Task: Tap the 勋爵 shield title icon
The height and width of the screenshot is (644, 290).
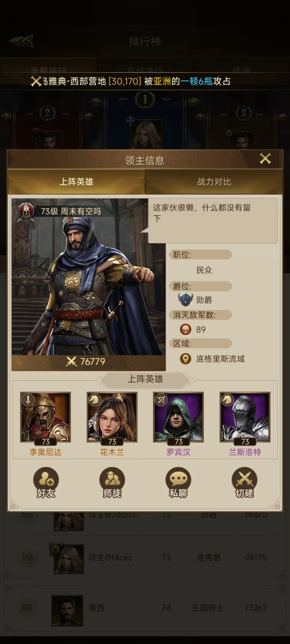Action: coord(185,299)
